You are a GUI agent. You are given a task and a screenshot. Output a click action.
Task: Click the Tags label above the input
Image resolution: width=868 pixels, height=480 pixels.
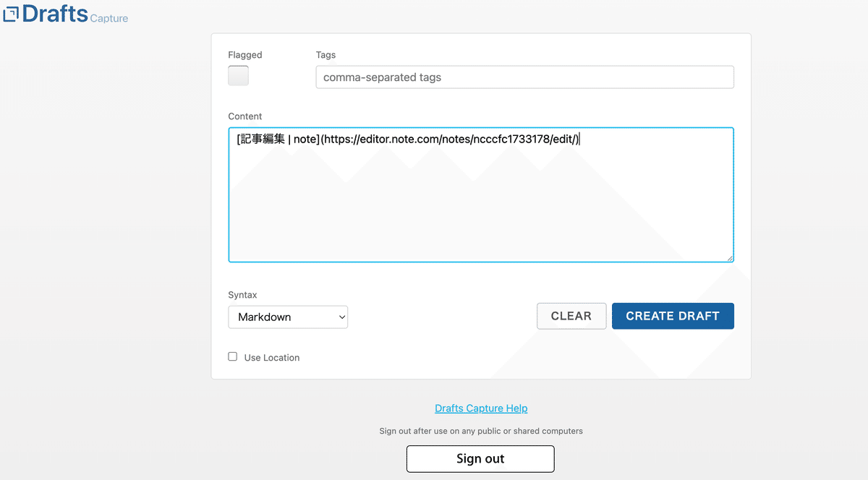pyautogui.click(x=325, y=55)
